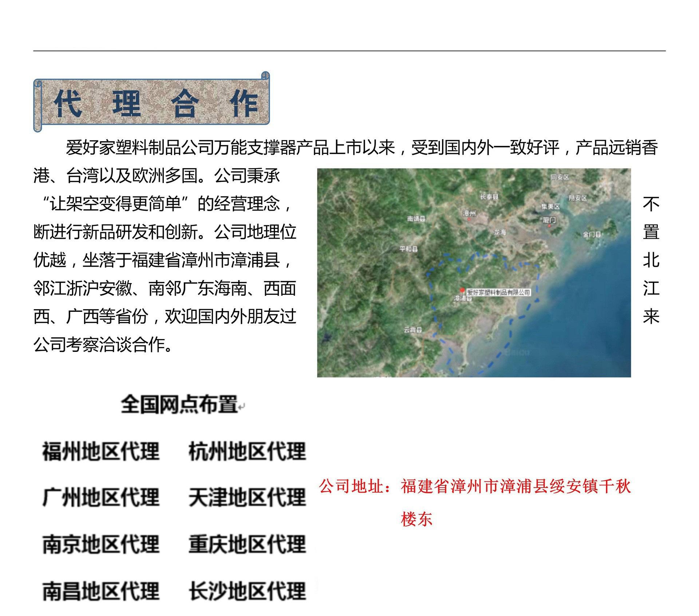This screenshot has height=616, width=699.
Task: Select 长沙地区代理 text
Action: tap(247, 591)
